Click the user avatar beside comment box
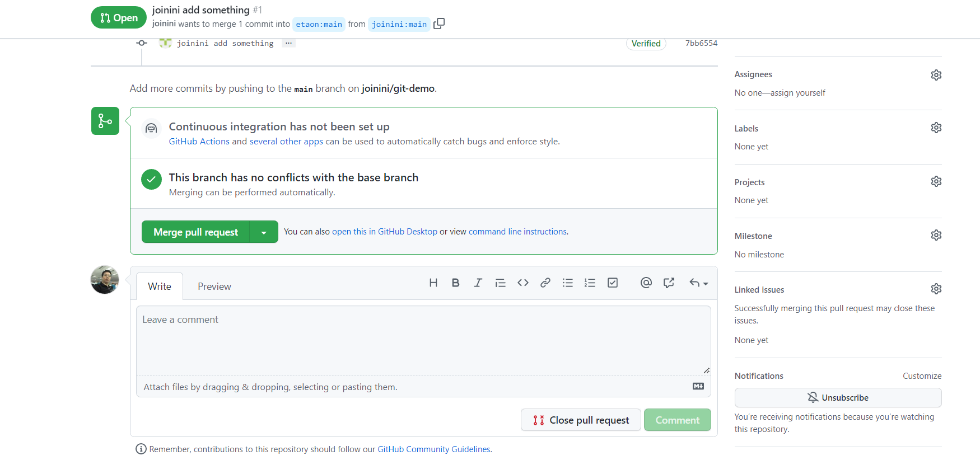 tap(105, 280)
